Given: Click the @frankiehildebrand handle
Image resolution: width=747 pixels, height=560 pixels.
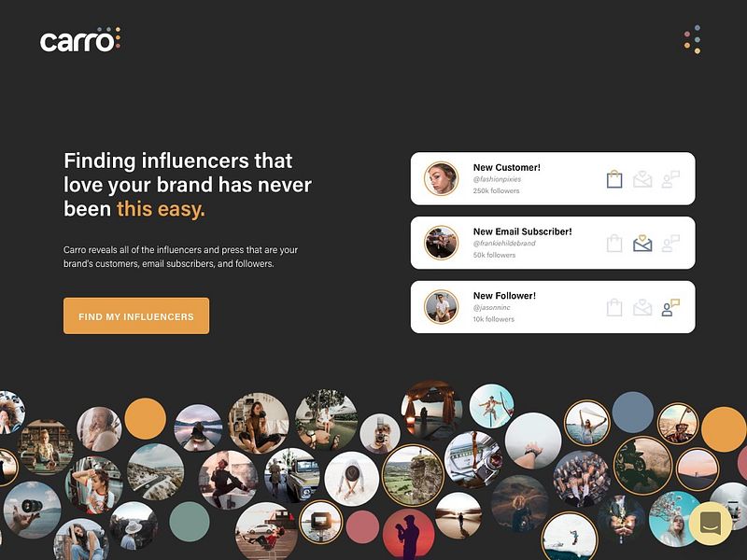Looking at the screenshot, I should (504, 243).
